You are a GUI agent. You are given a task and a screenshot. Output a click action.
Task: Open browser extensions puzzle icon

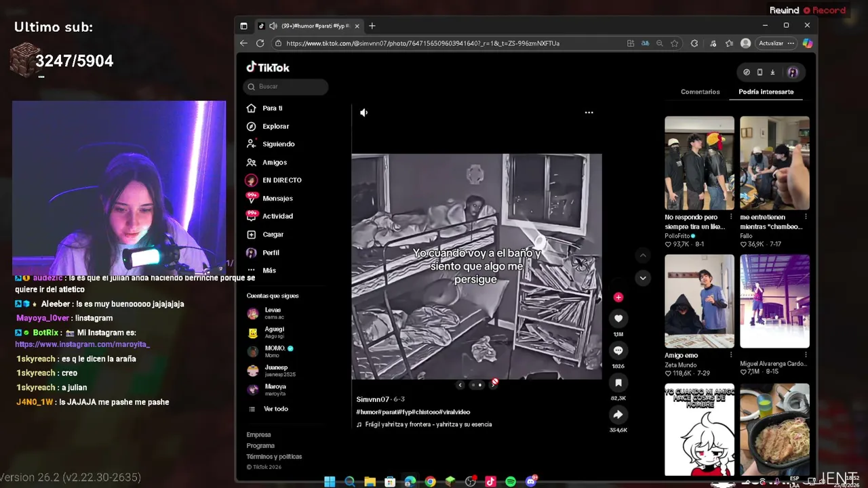pos(694,43)
